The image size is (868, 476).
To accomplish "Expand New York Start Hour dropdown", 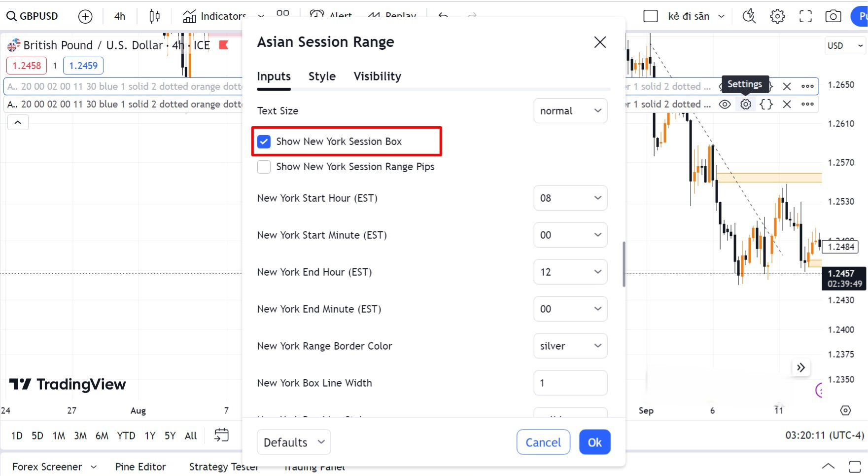I will pyautogui.click(x=570, y=198).
